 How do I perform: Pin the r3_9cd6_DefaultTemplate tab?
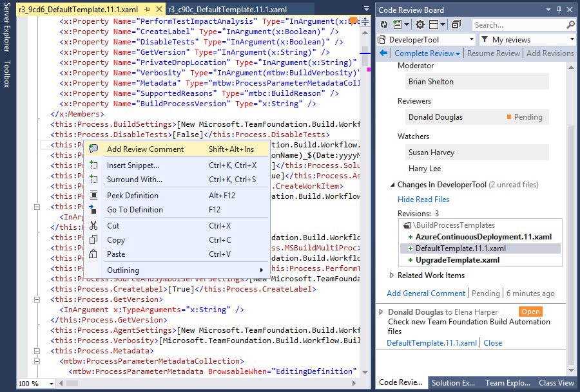point(148,10)
